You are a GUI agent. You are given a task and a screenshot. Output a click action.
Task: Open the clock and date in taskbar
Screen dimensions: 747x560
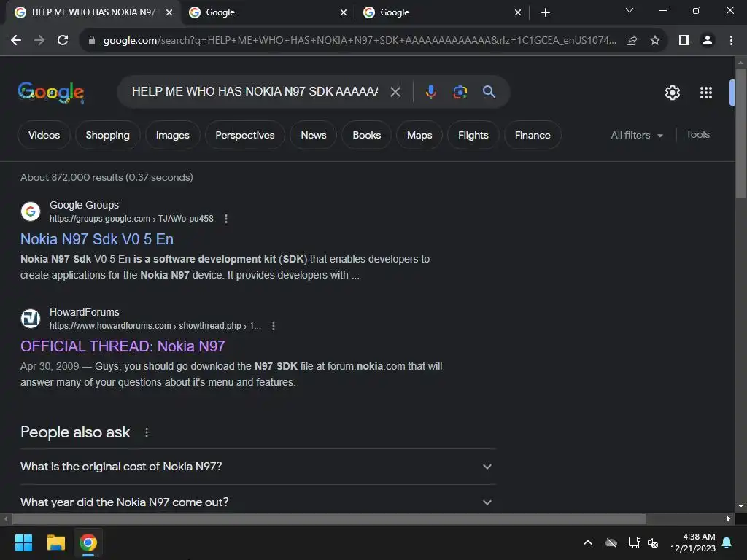pyautogui.click(x=693, y=542)
